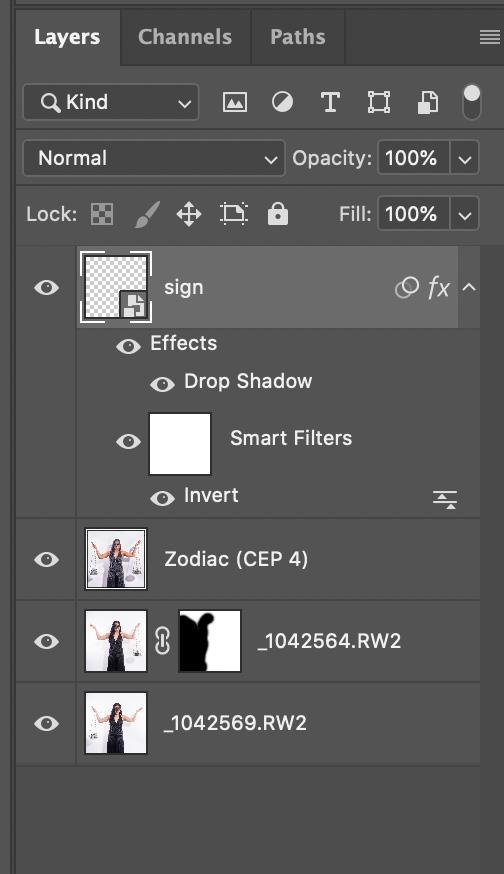The height and width of the screenshot is (874, 504).
Task: Lock position move icon
Action: point(189,214)
